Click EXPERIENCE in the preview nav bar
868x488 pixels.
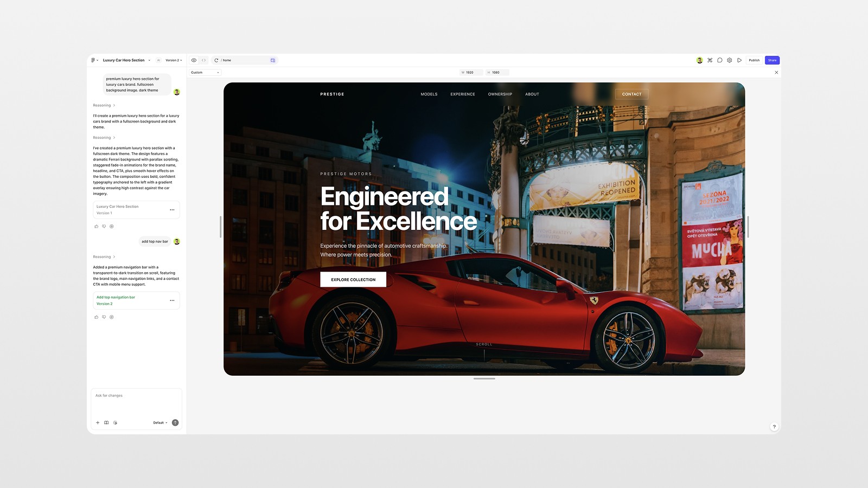(x=463, y=94)
